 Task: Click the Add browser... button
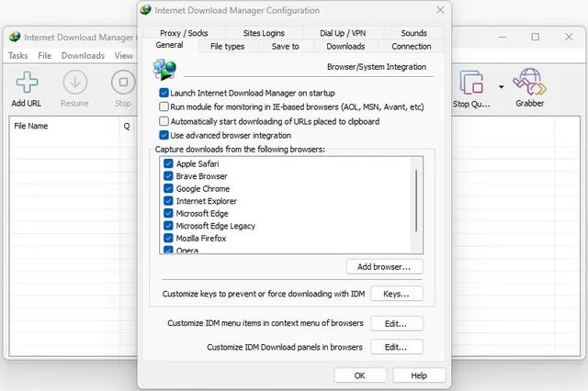click(x=384, y=266)
